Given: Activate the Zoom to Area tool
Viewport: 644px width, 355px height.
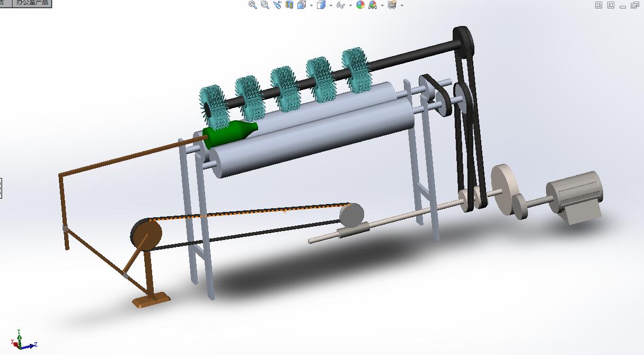Looking at the screenshot, I should coord(265,5).
